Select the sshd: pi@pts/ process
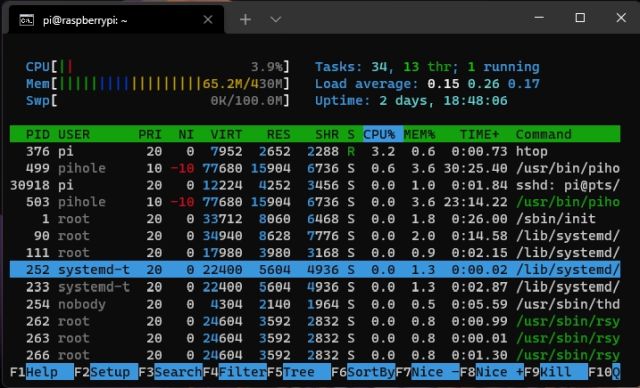640x388 pixels. pos(315,185)
